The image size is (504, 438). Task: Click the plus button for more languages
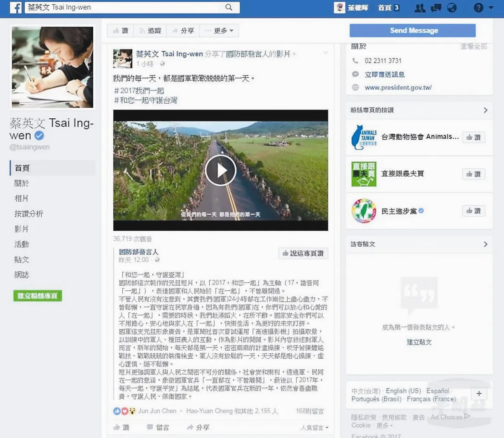pyautogui.click(x=479, y=394)
